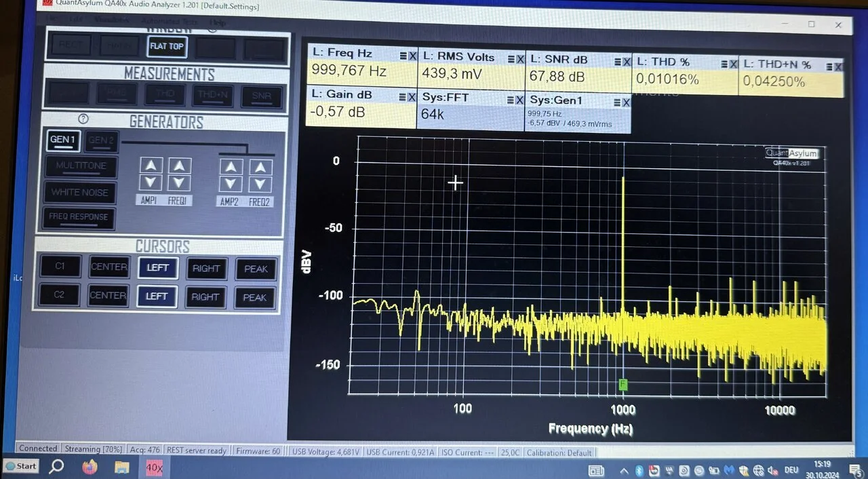This screenshot has height=479, width=868.
Task: Click the green F marker at 1000 Hz
Action: coord(623,385)
